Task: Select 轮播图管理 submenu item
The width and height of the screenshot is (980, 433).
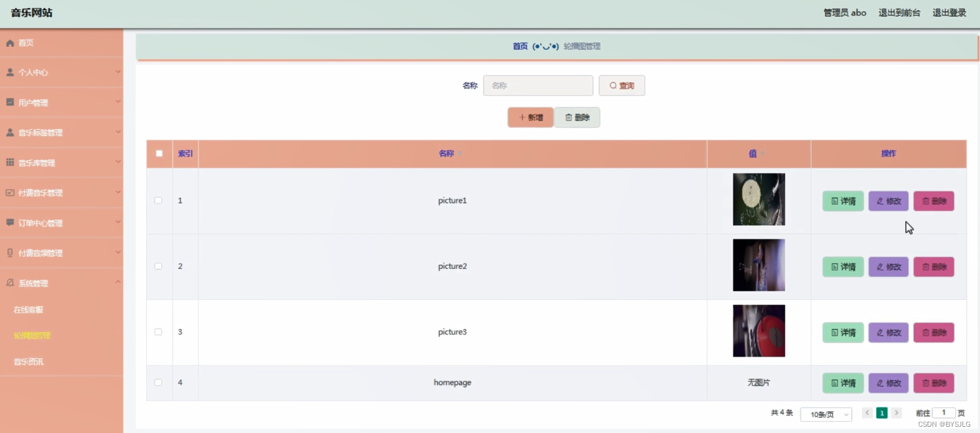Action: 32,336
